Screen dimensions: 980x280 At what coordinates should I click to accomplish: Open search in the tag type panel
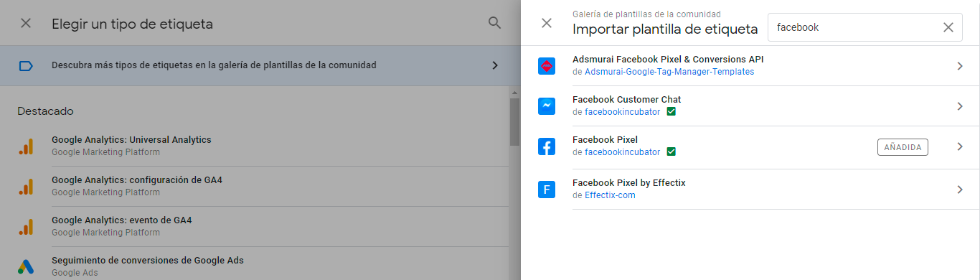coord(494,23)
